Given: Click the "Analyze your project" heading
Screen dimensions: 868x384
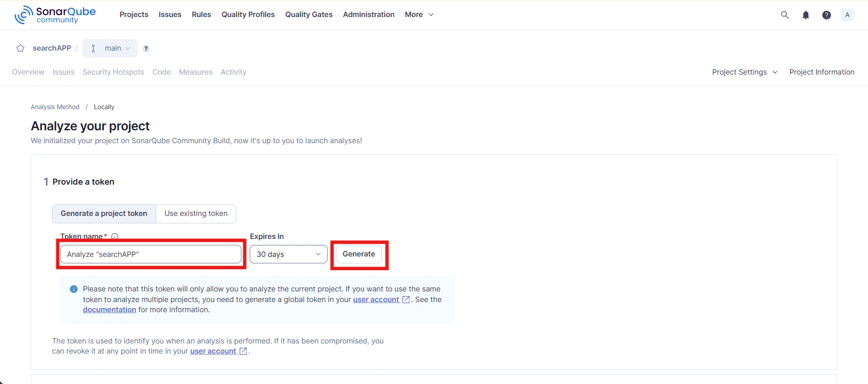Looking at the screenshot, I should (90, 126).
